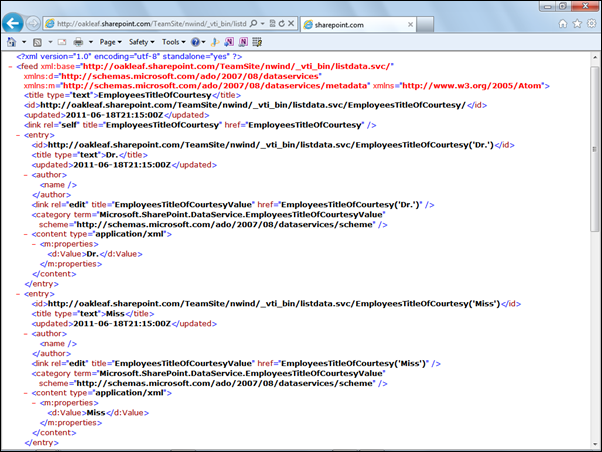Click the Atom namespace URL text
The image size is (602, 452).
(472, 86)
